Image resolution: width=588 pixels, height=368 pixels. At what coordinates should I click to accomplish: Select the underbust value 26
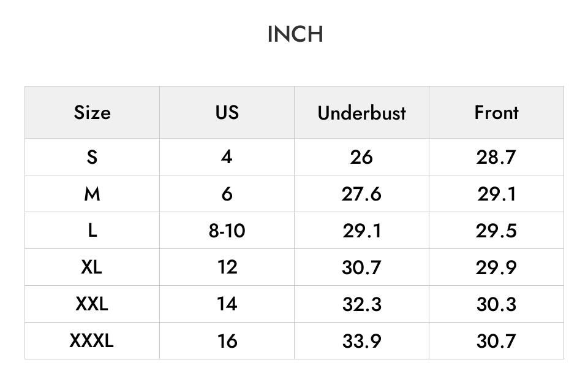[x=361, y=156]
